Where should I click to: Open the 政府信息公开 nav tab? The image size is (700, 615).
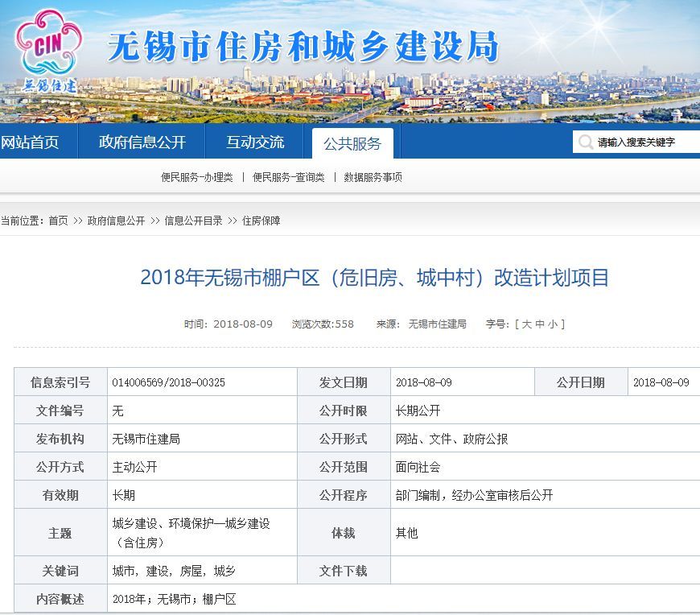[x=142, y=142]
